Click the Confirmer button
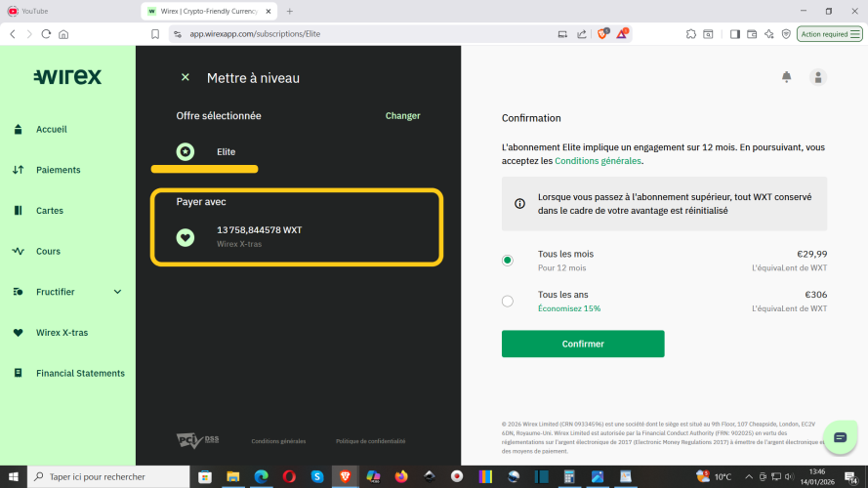Viewport: 868px width, 488px height. 583,344
